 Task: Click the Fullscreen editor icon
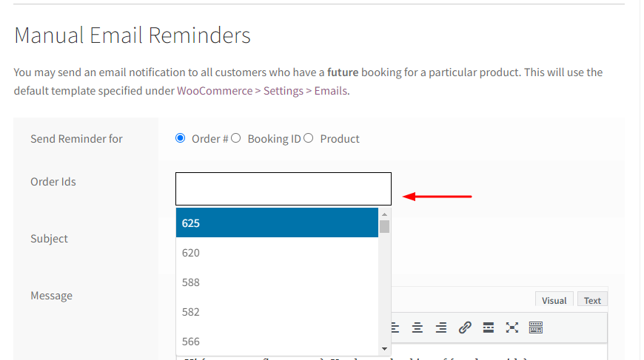point(512,327)
